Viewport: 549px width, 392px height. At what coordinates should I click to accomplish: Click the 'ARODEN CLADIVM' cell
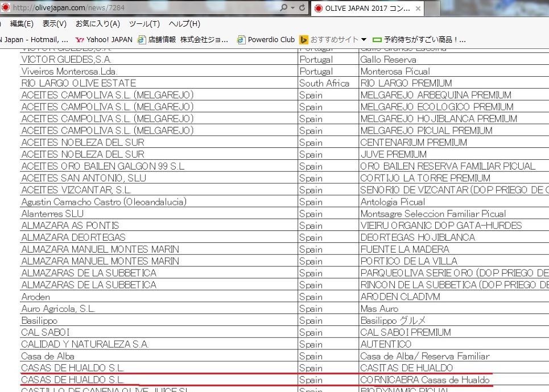click(x=454, y=297)
